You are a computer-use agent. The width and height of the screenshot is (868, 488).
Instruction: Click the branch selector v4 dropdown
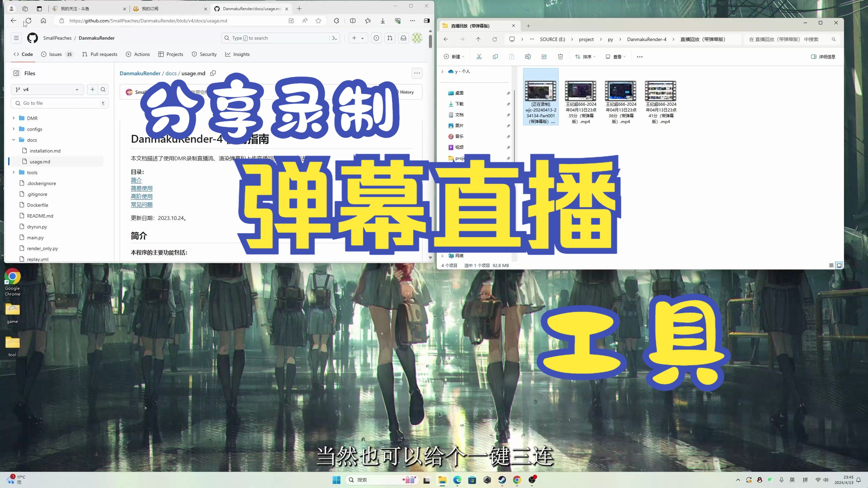click(47, 89)
